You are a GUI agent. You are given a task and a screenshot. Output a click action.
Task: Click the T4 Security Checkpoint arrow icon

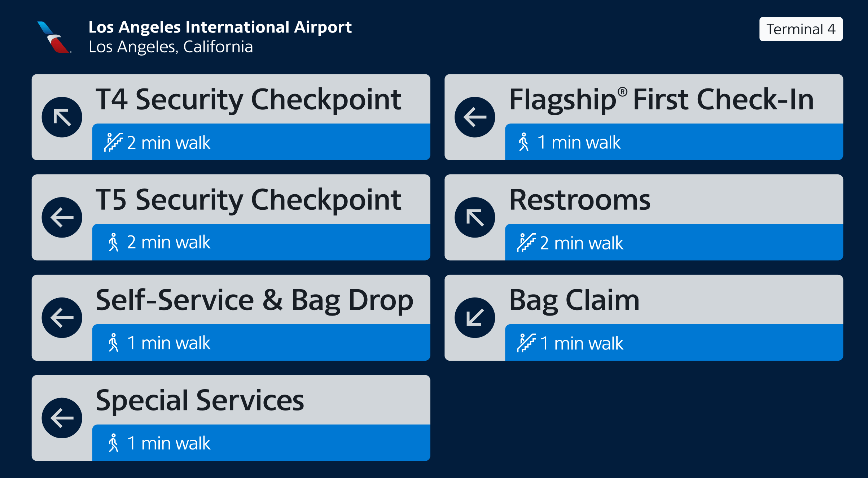point(62,117)
